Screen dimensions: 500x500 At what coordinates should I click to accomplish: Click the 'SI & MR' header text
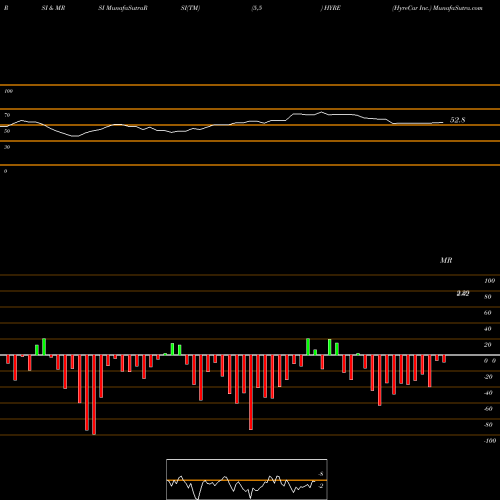point(53,8)
